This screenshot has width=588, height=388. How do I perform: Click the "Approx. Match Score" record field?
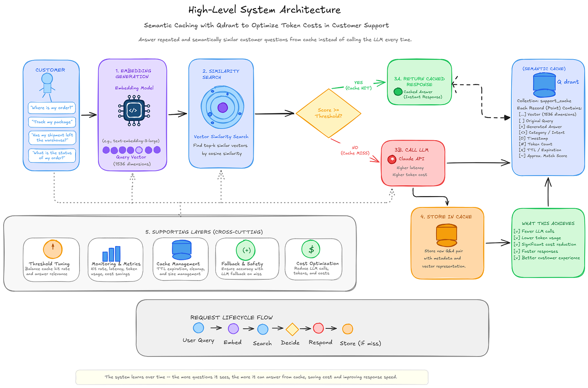(x=543, y=156)
